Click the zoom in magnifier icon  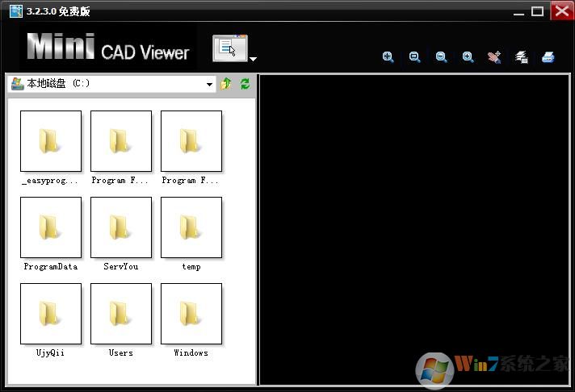468,57
